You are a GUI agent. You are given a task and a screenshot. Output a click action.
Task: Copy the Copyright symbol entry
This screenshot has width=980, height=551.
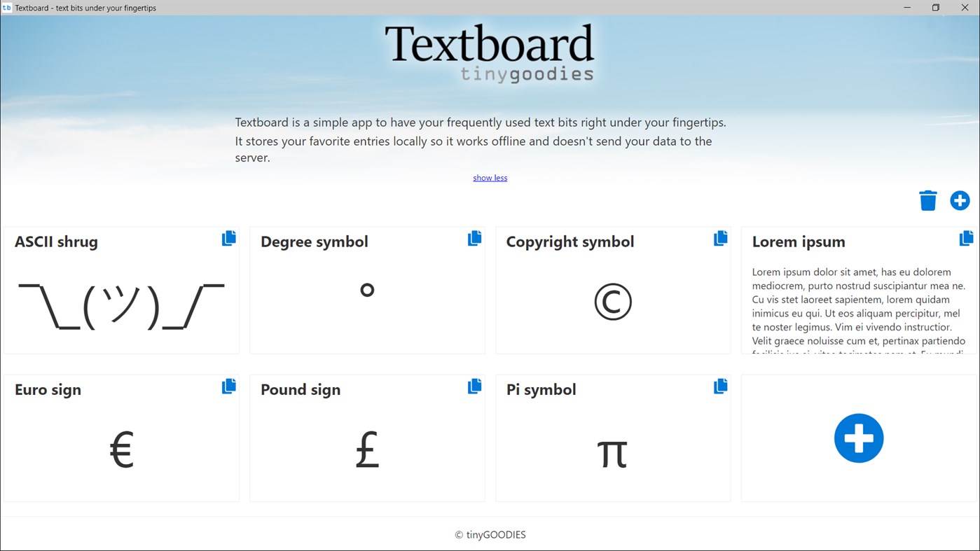(x=720, y=238)
